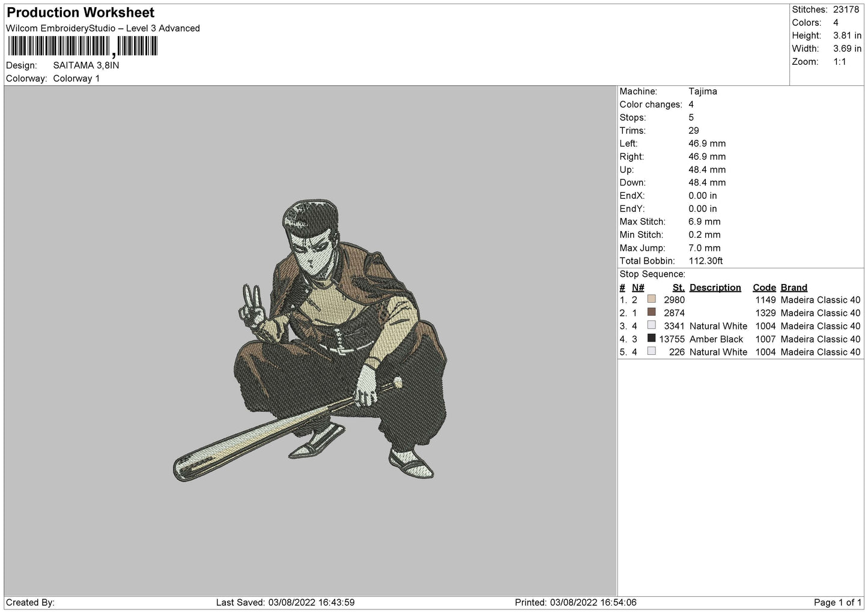868x613 pixels.
Task: Click the 'Brand' column header
Action: [794, 288]
